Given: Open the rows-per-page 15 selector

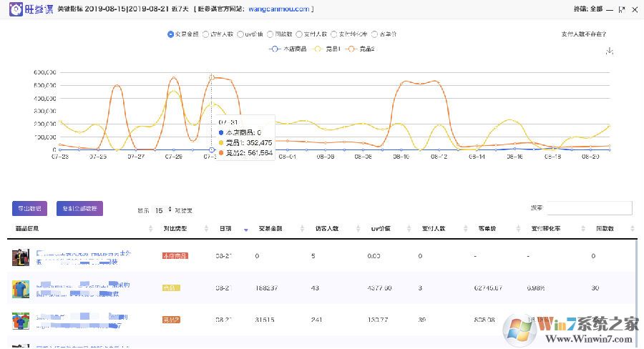Looking at the screenshot, I should click(x=162, y=210).
